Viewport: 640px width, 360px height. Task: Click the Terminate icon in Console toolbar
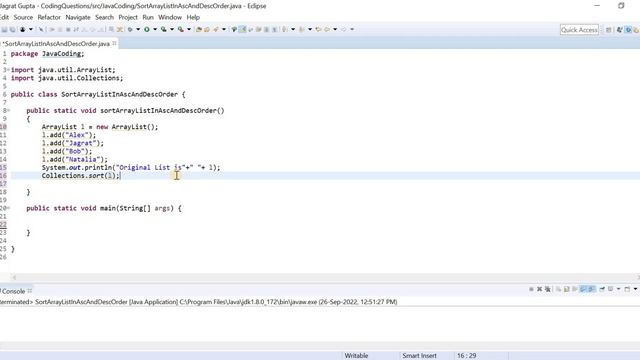[531, 289]
